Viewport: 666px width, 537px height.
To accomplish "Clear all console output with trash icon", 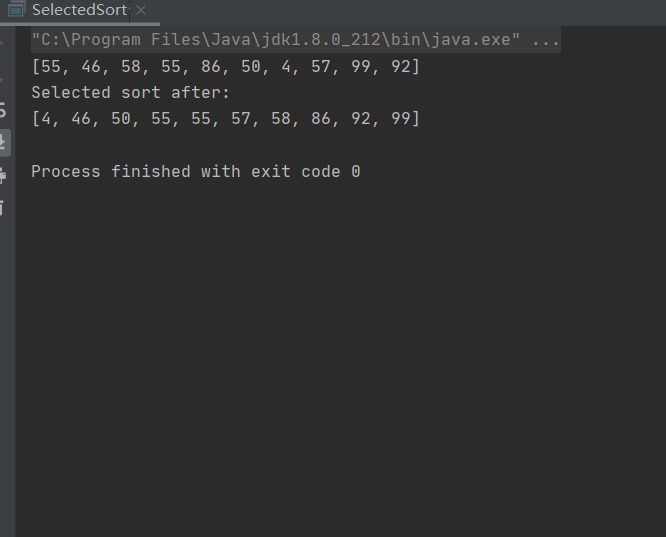I will tap(3, 208).
